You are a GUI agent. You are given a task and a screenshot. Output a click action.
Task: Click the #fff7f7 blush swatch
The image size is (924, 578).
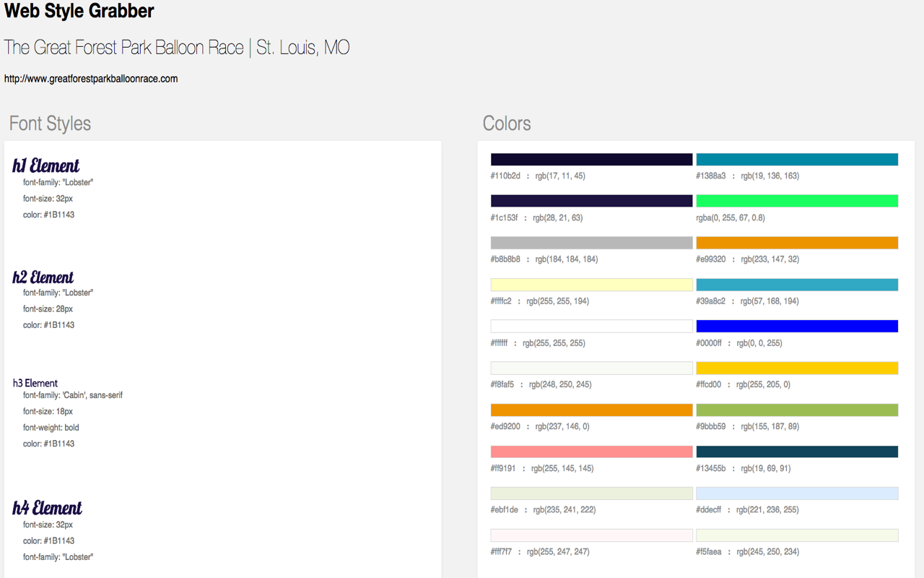click(591, 535)
